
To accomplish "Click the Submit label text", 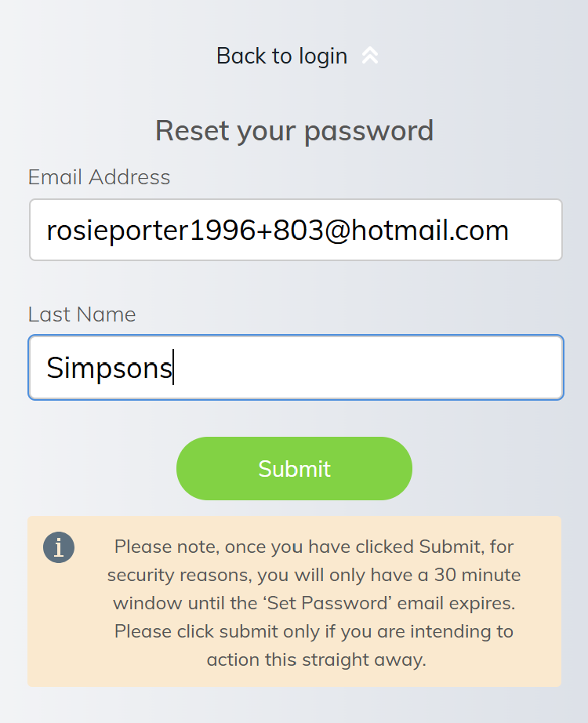I will [294, 469].
